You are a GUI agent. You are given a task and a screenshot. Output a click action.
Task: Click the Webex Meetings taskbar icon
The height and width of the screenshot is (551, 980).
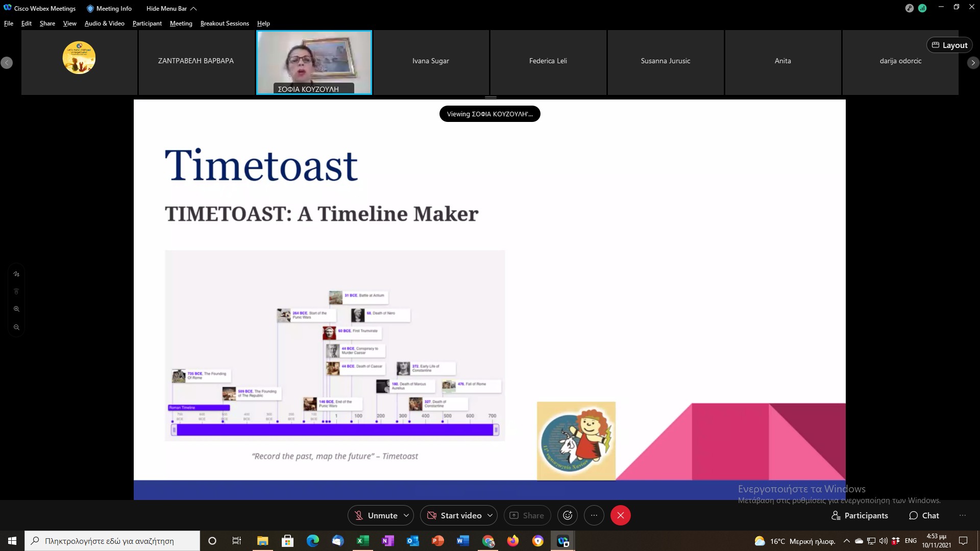click(563, 541)
